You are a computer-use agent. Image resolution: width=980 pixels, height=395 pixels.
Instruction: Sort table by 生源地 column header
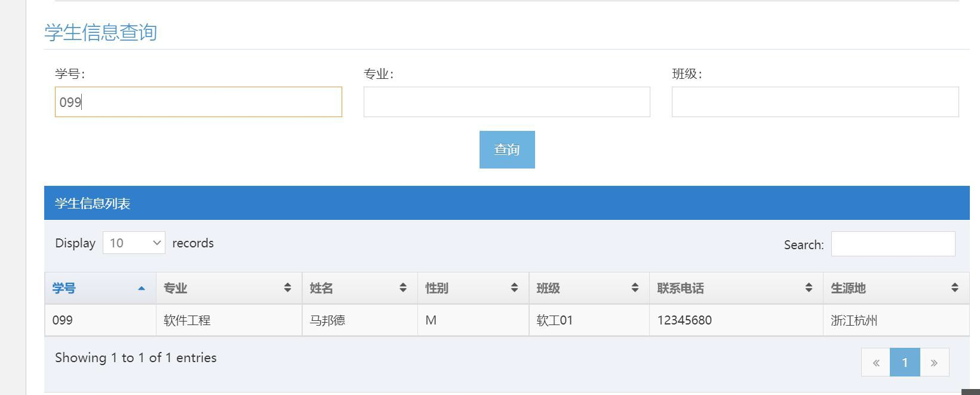point(896,288)
